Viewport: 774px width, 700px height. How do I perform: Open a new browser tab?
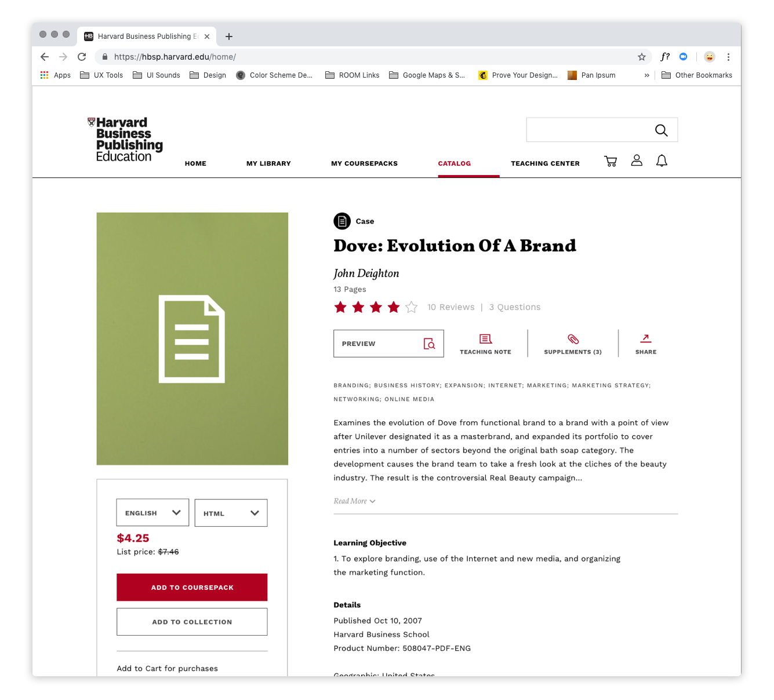[229, 37]
